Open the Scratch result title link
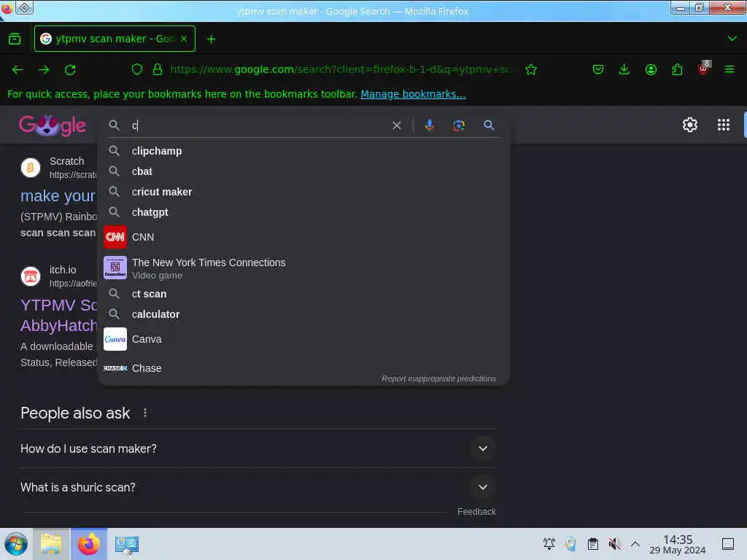Viewport: 747px width, 560px height. (58, 195)
